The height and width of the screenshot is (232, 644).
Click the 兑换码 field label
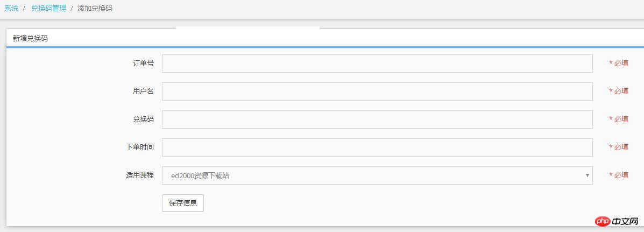coord(143,119)
